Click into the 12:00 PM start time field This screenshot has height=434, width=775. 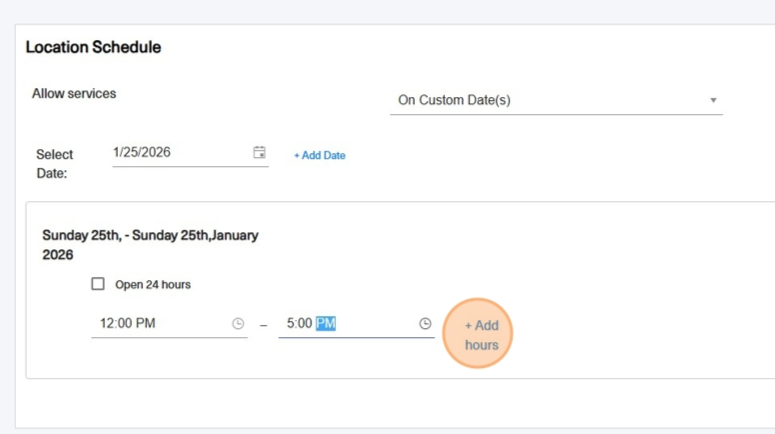(x=169, y=324)
